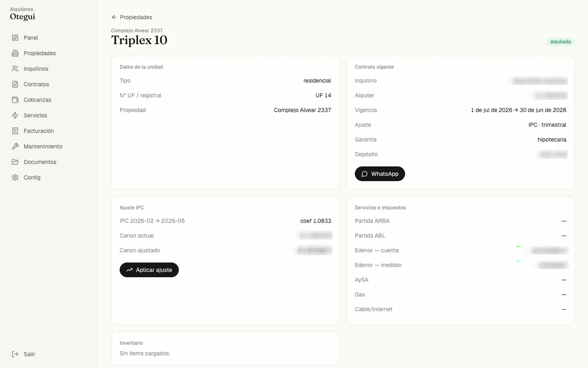Open the Cobranzas section
The width and height of the screenshot is (588, 368).
click(x=49, y=100)
